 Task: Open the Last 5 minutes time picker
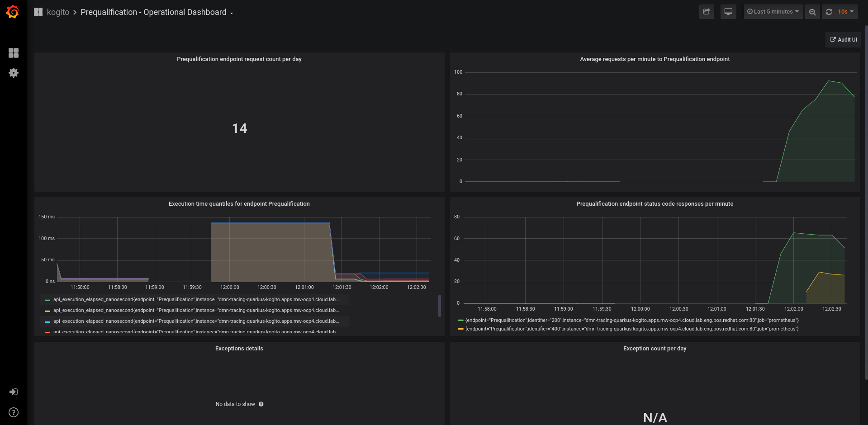click(x=773, y=12)
